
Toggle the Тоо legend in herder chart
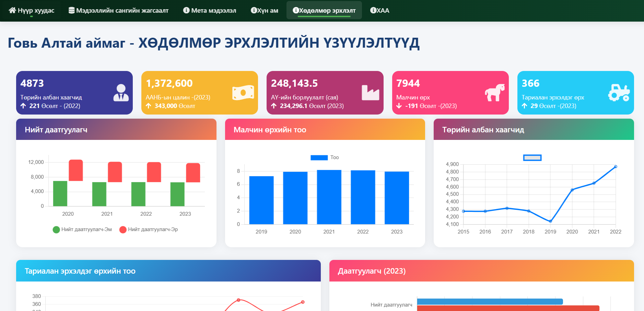pos(325,157)
